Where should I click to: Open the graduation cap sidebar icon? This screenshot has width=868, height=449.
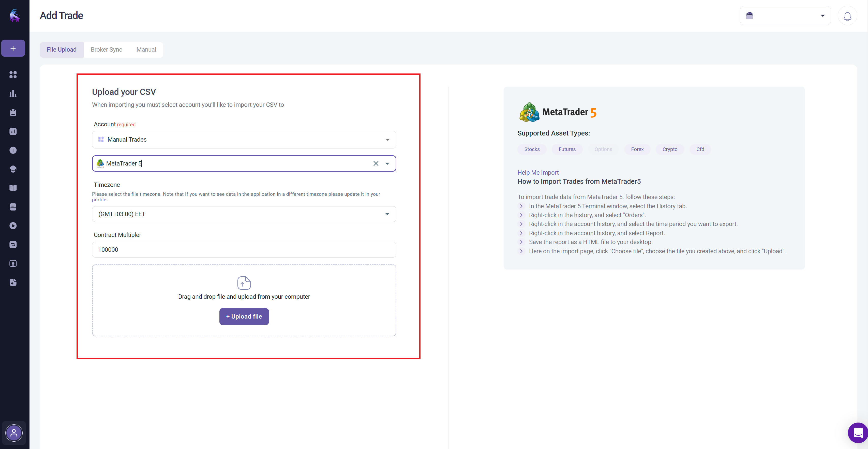point(13,169)
